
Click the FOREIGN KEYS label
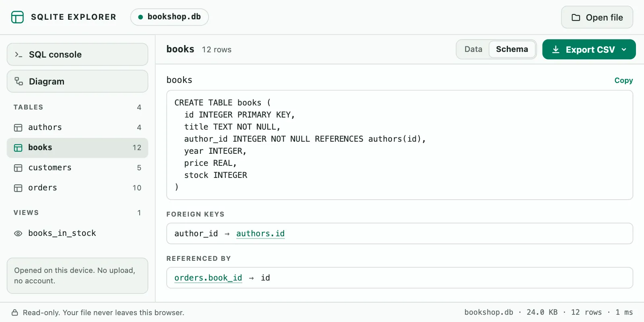point(195,214)
